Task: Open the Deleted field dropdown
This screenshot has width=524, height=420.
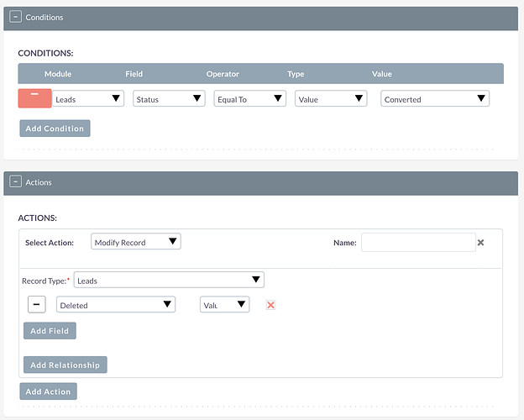Action: [x=116, y=305]
